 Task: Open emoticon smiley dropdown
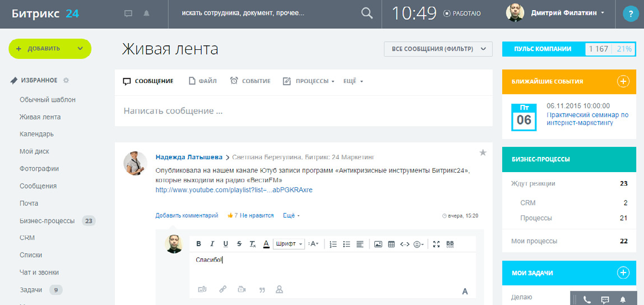tap(419, 244)
